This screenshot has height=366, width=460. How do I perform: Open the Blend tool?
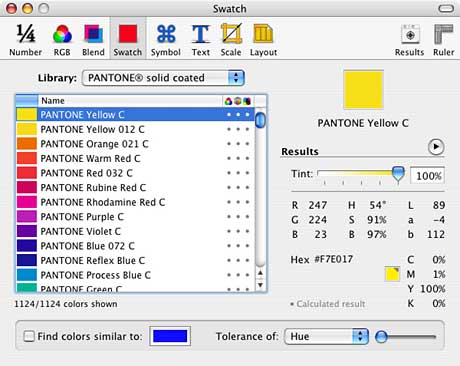93,40
